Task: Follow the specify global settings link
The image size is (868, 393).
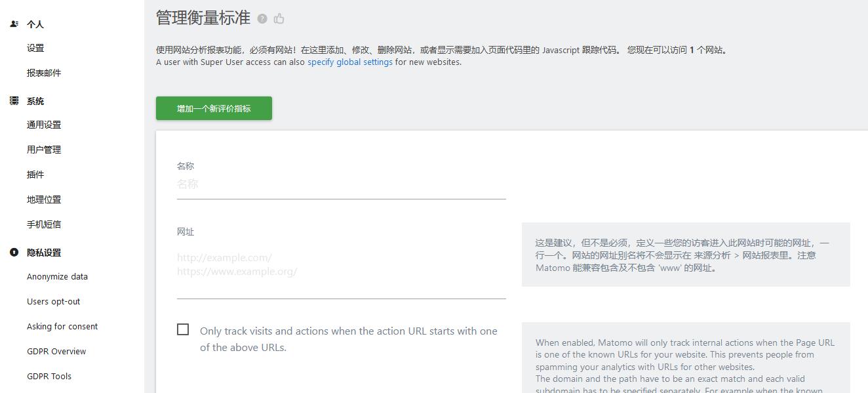Action: click(x=349, y=62)
